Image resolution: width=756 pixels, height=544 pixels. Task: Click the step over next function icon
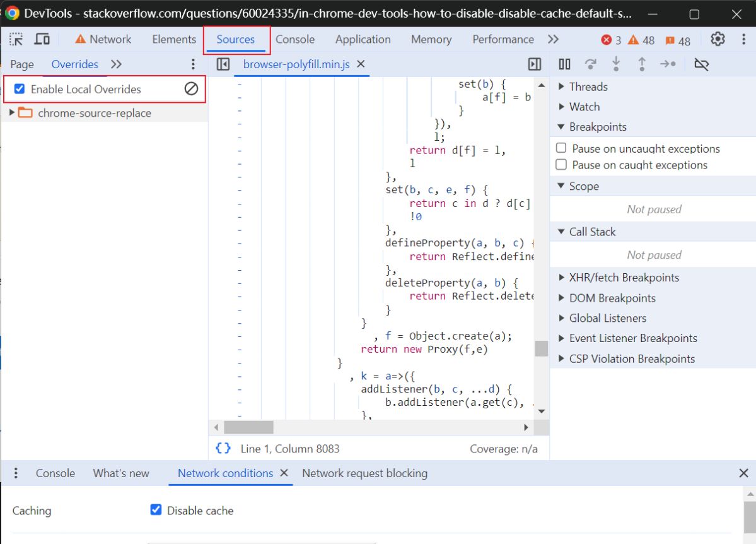[590, 64]
